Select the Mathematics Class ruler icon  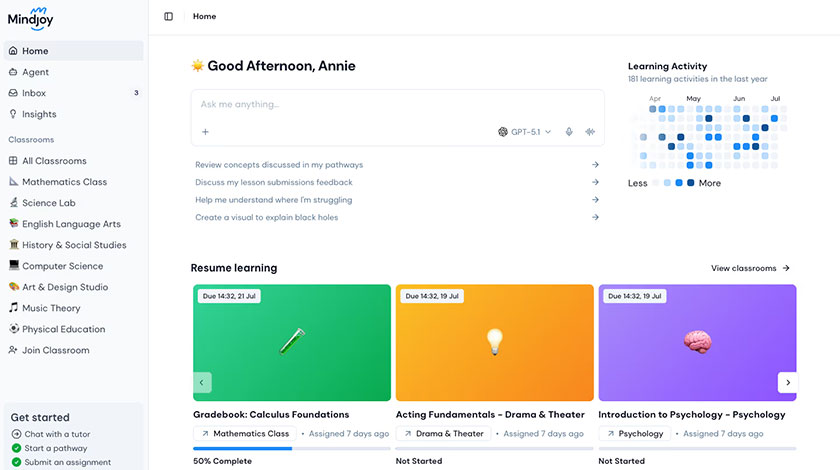pyautogui.click(x=13, y=182)
